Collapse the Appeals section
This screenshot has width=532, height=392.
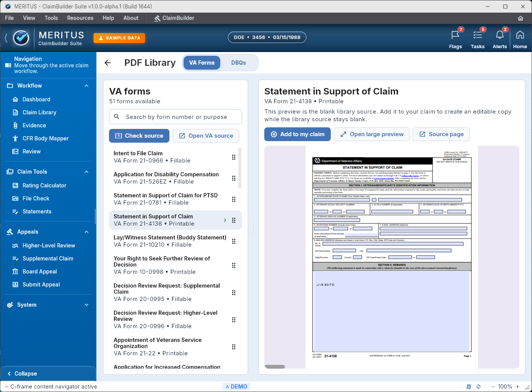point(86,232)
